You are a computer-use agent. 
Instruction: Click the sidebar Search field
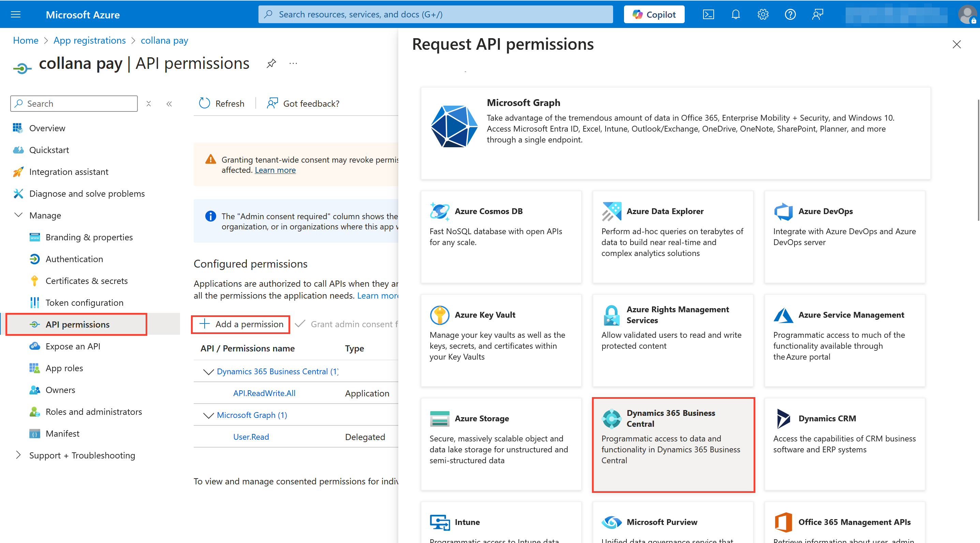point(74,103)
